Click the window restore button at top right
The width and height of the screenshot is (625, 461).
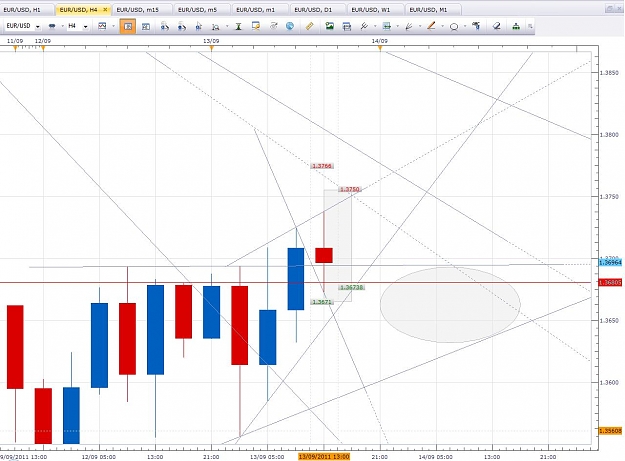(609, 8)
